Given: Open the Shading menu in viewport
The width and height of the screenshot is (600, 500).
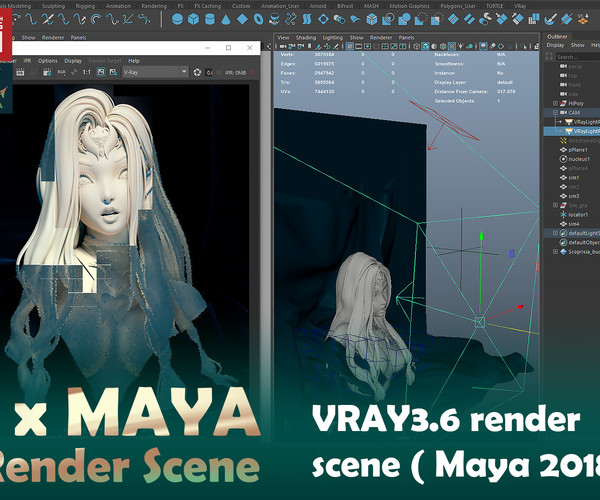Looking at the screenshot, I should (306, 37).
